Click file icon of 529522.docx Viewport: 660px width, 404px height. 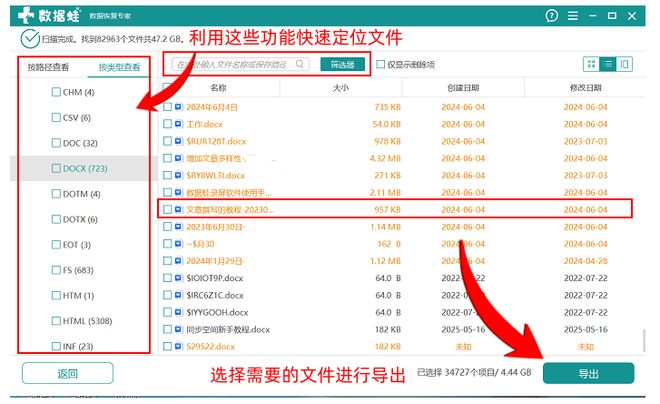click(178, 346)
